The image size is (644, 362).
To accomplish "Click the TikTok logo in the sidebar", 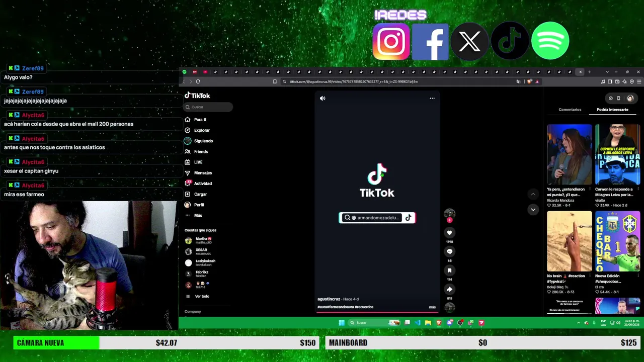I will click(x=197, y=96).
